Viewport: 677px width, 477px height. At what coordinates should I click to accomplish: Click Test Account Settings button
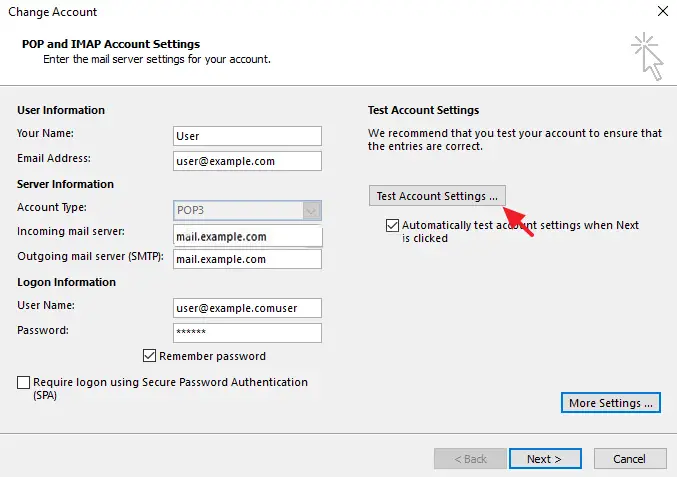(437, 196)
